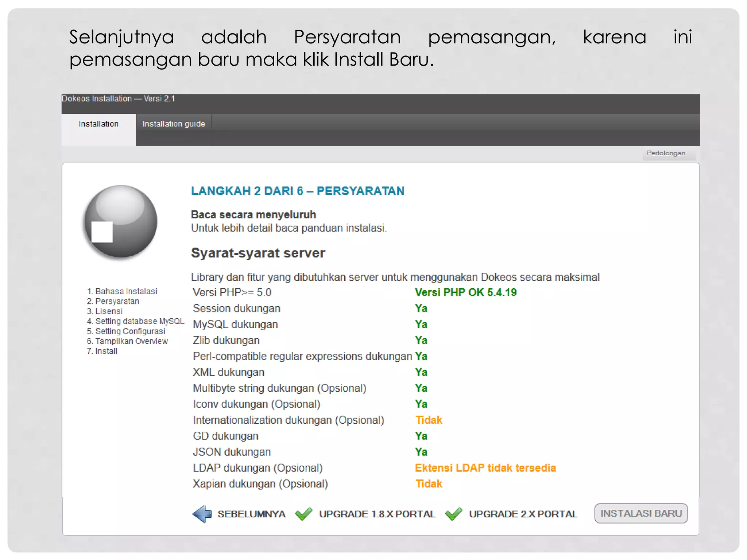Select step 3 Lisensi

(105, 311)
